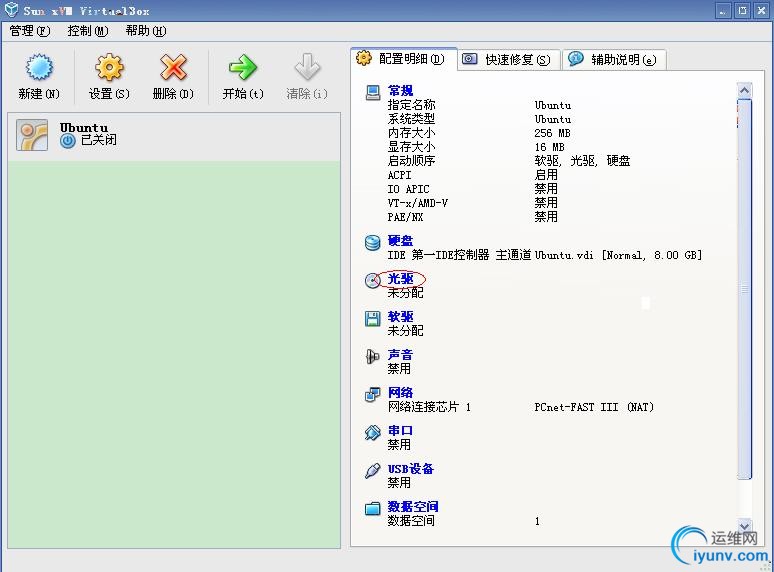The image size is (774, 572).
Task: Click the 删除 (Delete) red X icon
Action: tap(173, 67)
